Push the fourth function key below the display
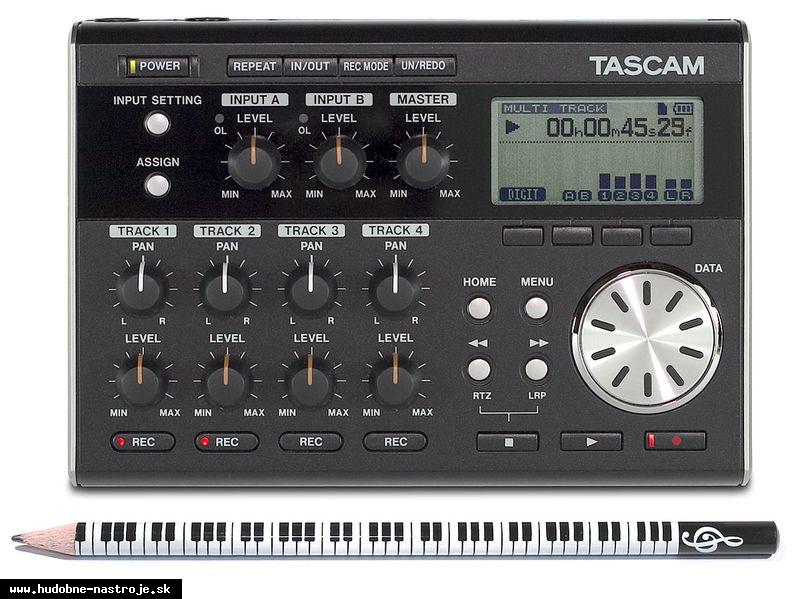This screenshot has height=599, width=800. [x=671, y=236]
